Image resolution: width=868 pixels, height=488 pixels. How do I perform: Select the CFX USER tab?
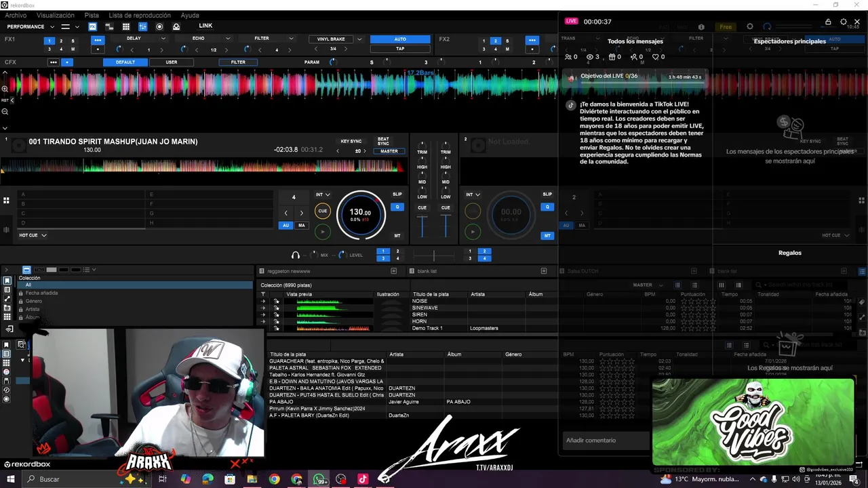pyautogui.click(x=172, y=62)
